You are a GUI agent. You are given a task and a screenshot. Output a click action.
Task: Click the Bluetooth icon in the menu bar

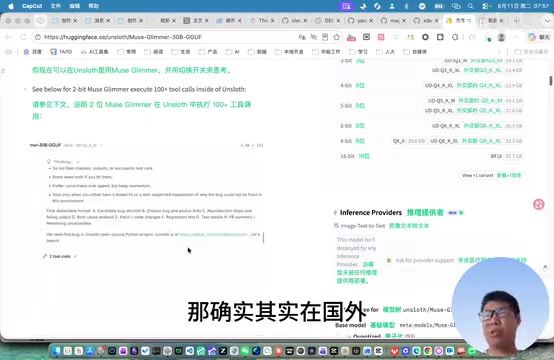coord(406,6)
